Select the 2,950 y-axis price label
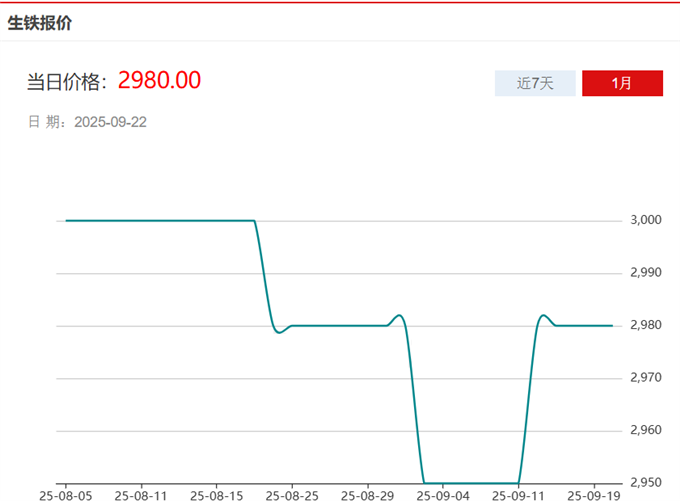The image size is (680, 501). click(646, 482)
